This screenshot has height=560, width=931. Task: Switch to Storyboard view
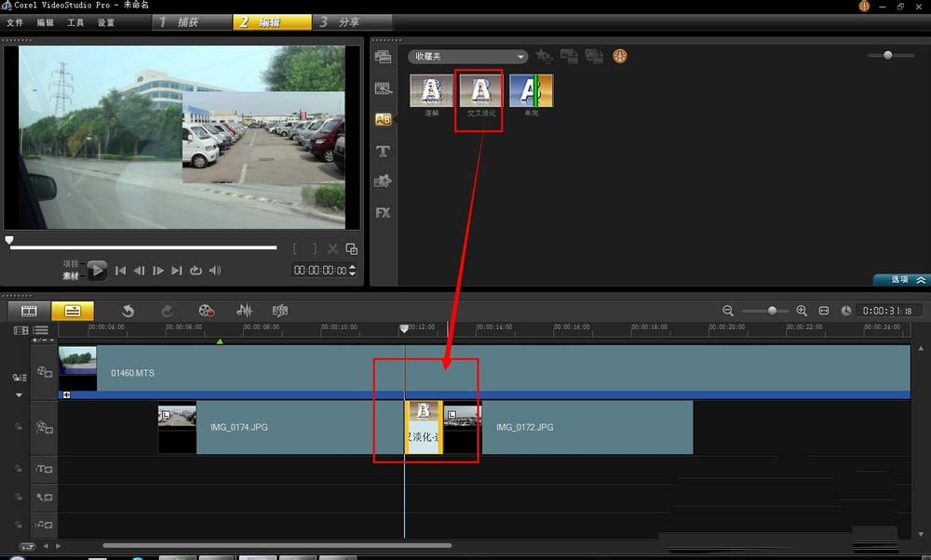[x=29, y=311]
